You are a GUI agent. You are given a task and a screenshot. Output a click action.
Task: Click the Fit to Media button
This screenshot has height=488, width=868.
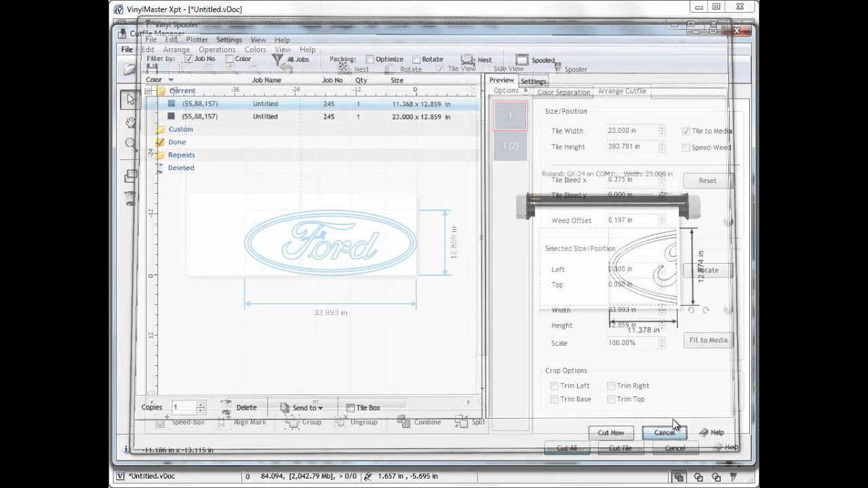point(708,340)
